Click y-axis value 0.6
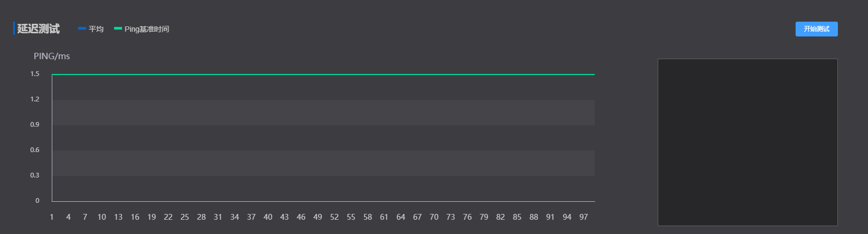Image resolution: width=868 pixels, height=234 pixels. 35,150
